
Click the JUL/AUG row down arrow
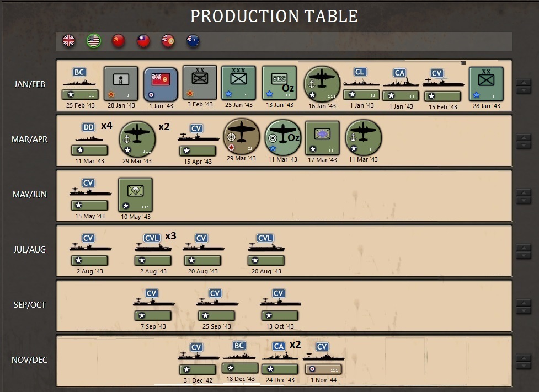[x=524, y=256]
